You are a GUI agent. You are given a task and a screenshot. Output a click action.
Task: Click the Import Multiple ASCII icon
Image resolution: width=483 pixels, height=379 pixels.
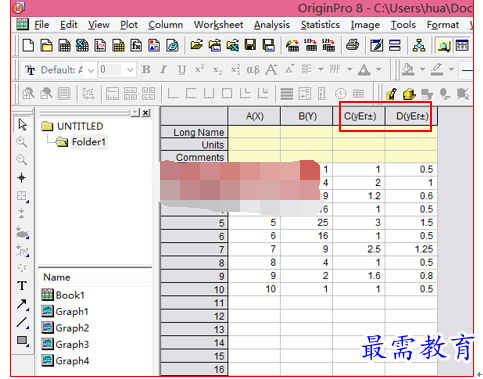click(329, 45)
